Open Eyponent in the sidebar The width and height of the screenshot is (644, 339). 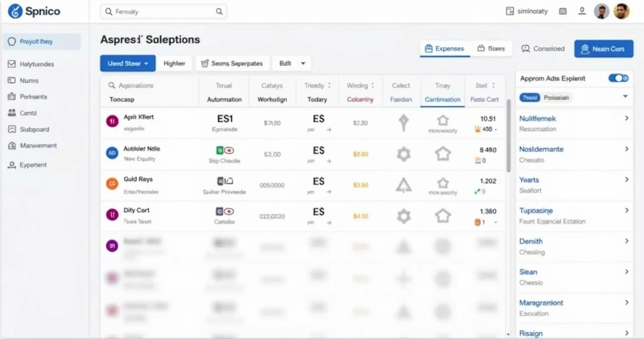[28, 165]
